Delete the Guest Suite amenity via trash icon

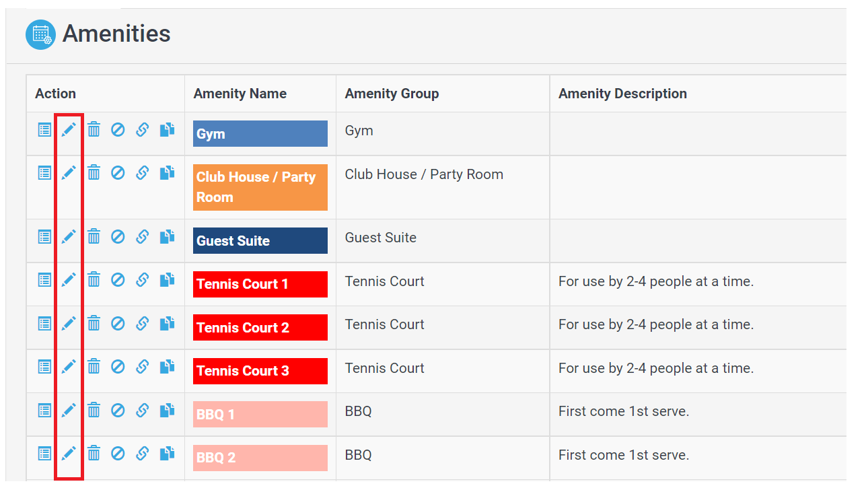94,236
